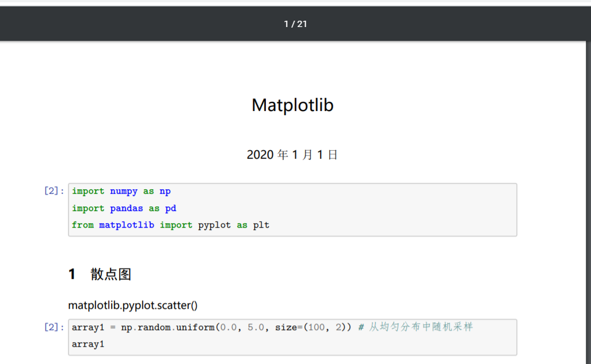The height and width of the screenshot is (364, 591).
Task: Select the matplotlib.pyplot.scatter() text
Action: pos(132,306)
